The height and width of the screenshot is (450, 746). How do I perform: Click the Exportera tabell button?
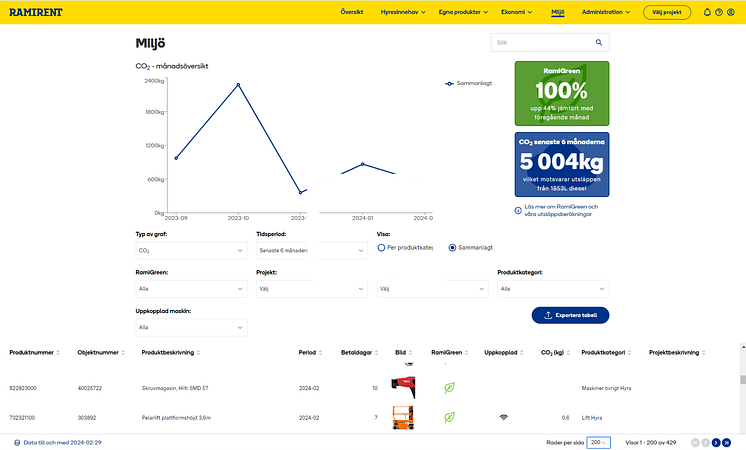pyautogui.click(x=570, y=315)
